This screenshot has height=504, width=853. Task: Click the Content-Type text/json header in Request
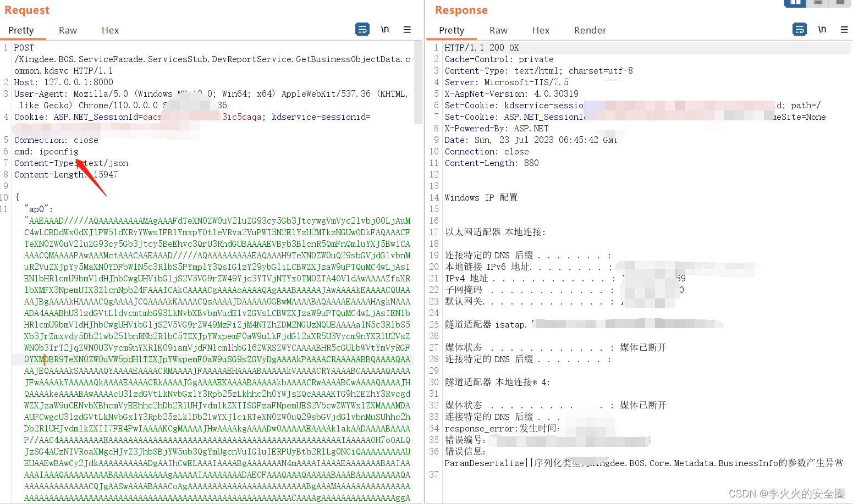pyautogui.click(x=71, y=163)
